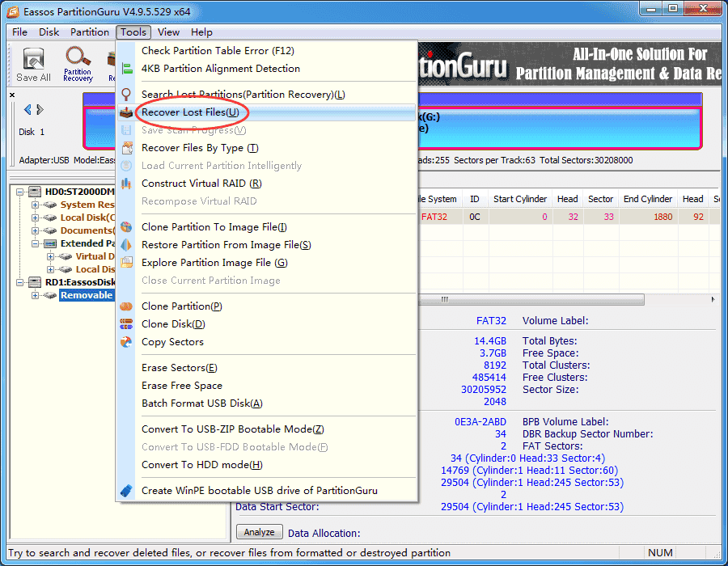Click the RD1:EassosDisk drive icon

click(x=35, y=282)
